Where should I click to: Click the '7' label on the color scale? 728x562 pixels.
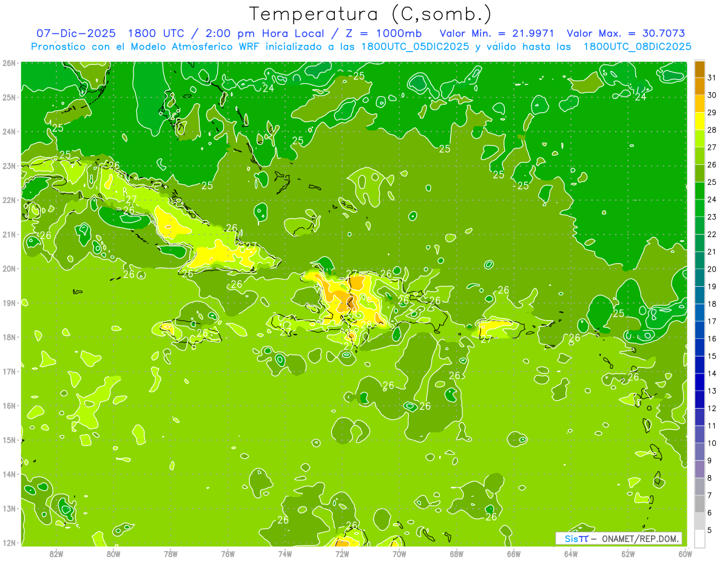tap(710, 495)
